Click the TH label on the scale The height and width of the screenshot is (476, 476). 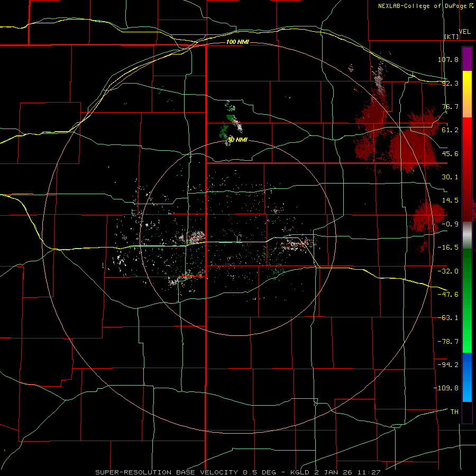tap(454, 411)
